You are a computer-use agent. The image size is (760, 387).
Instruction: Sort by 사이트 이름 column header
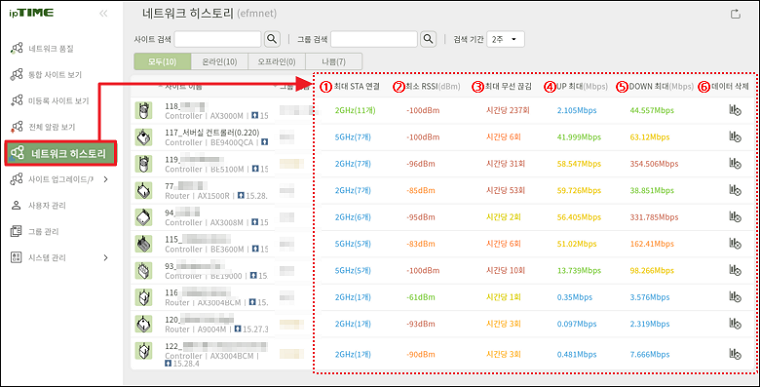(183, 86)
